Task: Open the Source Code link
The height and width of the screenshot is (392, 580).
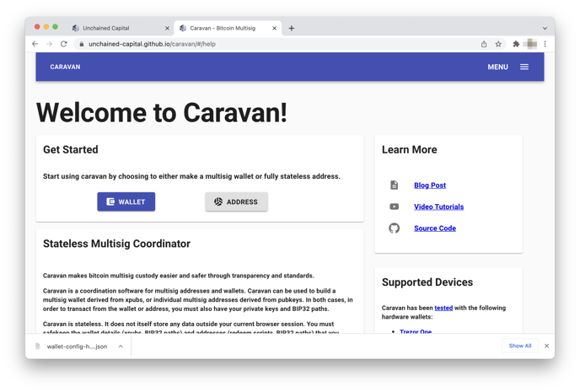Action: tap(435, 228)
